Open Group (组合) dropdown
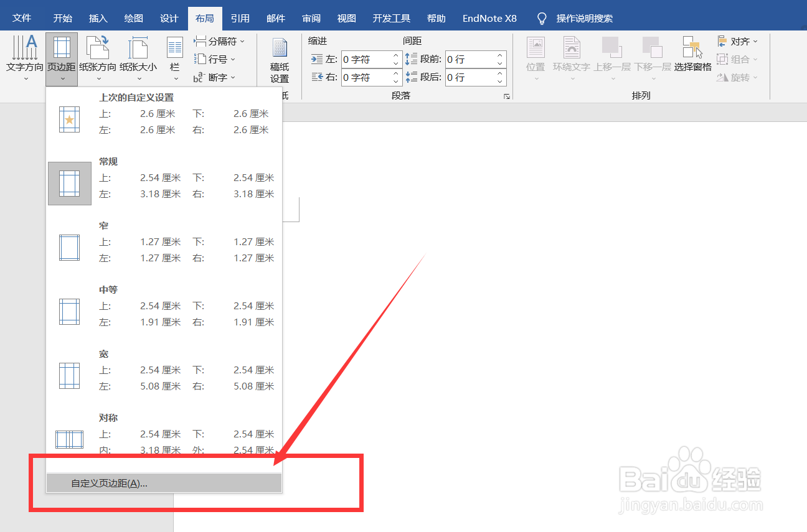 (x=737, y=60)
